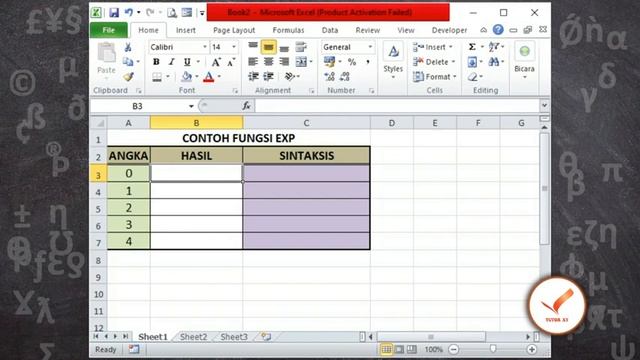Viewport: 640px width, 360px height.
Task: Save the workbook with the floppy icon
Action: (114, 13)
